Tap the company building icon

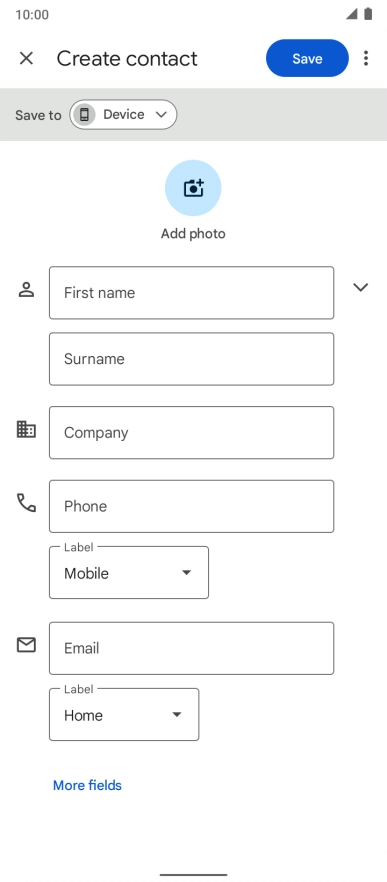pos(26,430)
